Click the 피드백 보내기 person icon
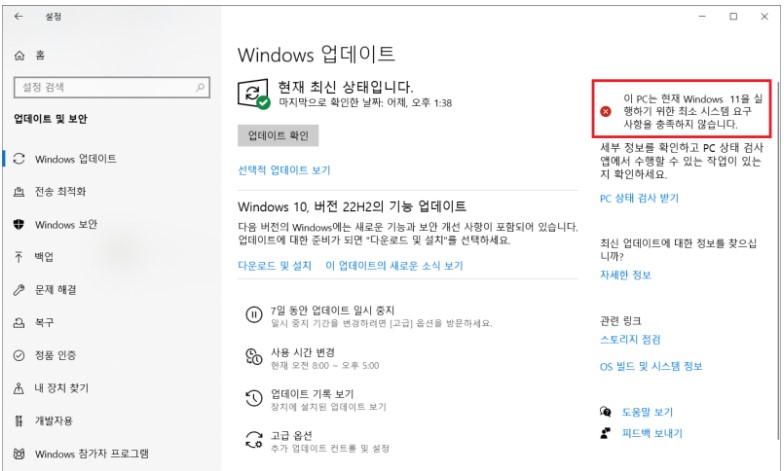Image resolution: width=784 pixels, height=471 pixels. (606, 433)
